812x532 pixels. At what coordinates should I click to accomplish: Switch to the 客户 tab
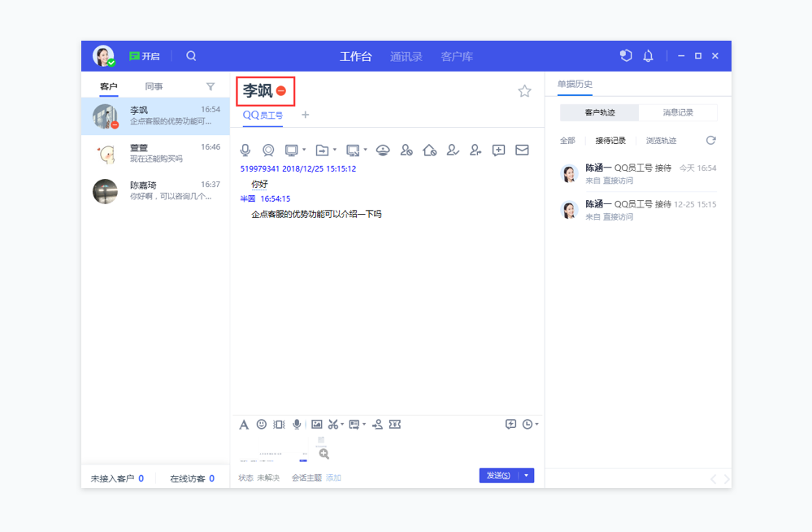tap(109, 86)
